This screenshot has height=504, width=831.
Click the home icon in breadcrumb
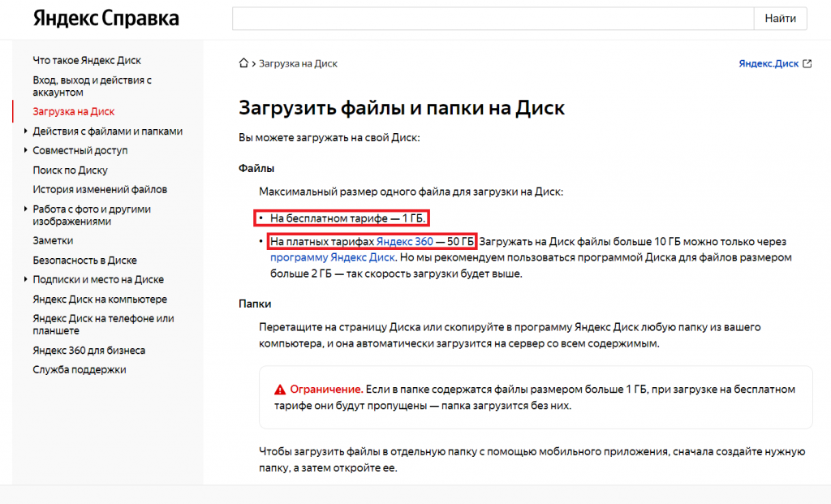243,63
